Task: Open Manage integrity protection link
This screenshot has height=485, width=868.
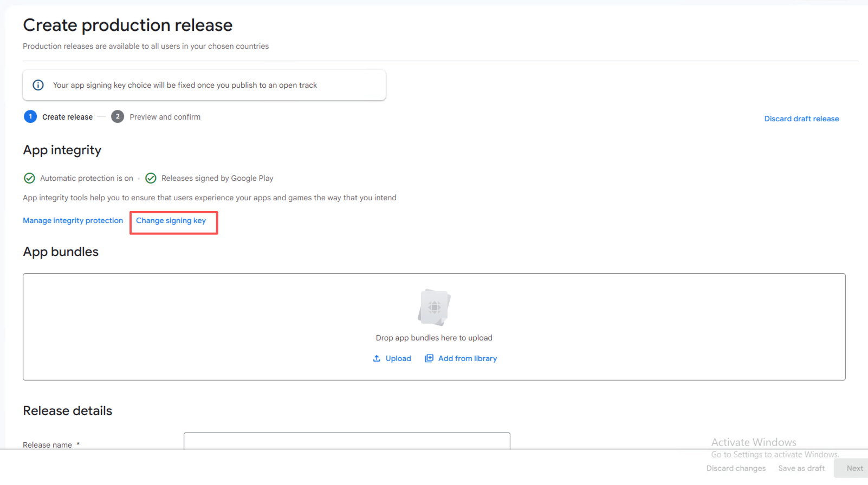Action: [73, 220]
